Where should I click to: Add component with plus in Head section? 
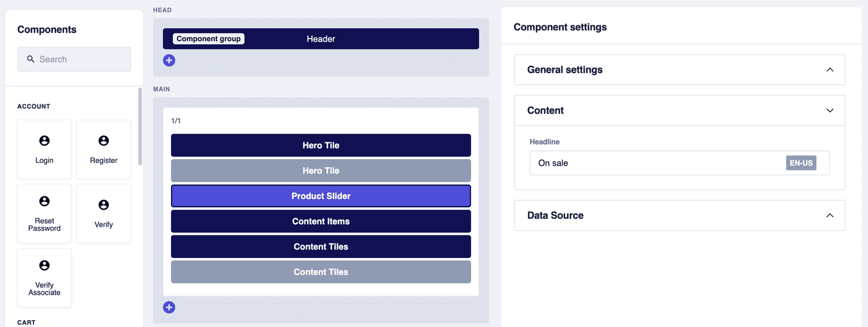[x=169, y=60]
